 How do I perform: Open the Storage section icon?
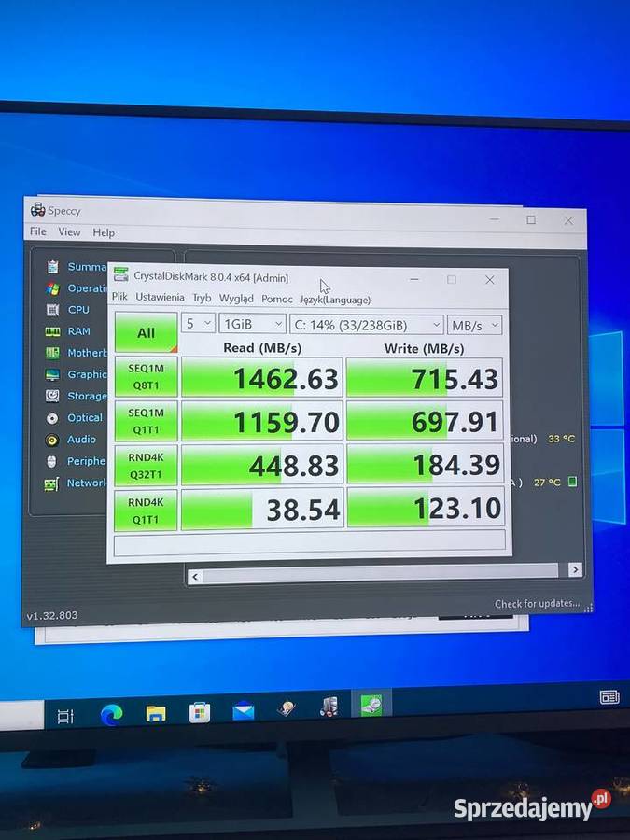click(51, 397)
